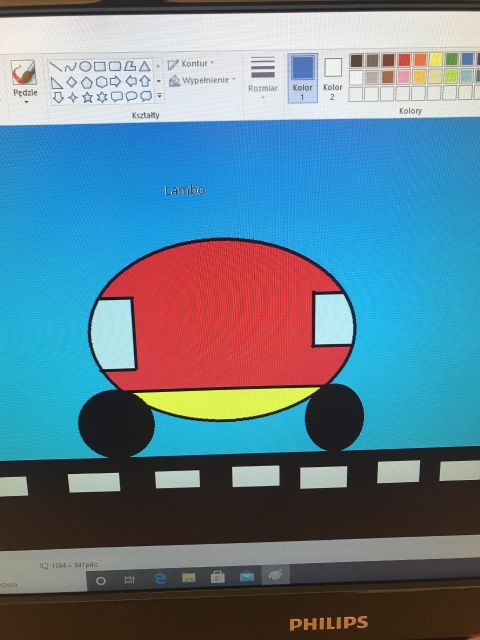Choose the five-point star shape
This screenshot has height=640, width=480.
click(87, 97)
